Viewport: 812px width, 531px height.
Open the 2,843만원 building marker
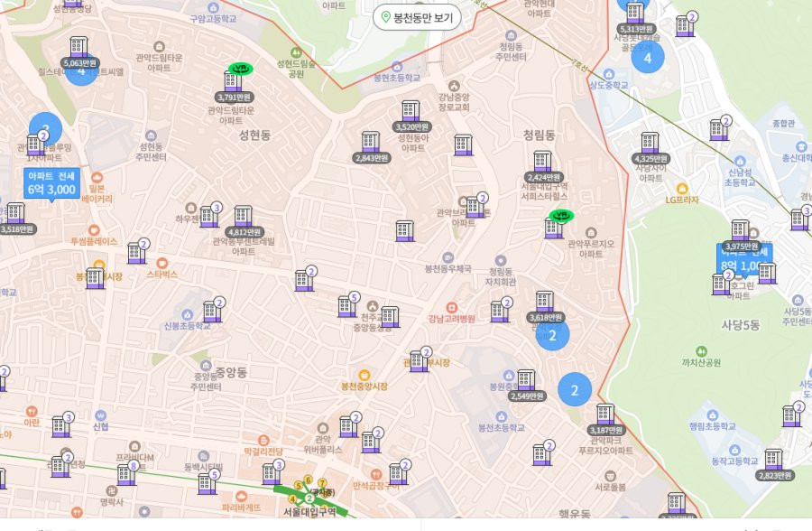371,144
